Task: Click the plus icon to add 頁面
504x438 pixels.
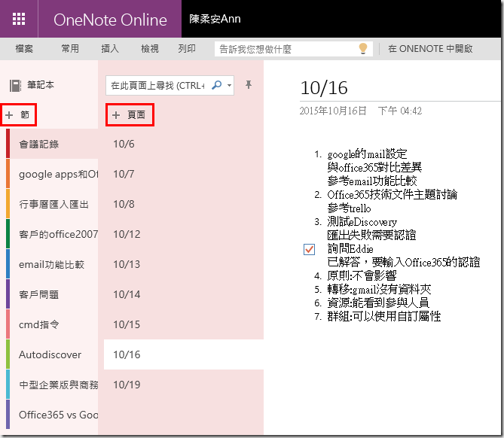Action: tap(116, 115)
